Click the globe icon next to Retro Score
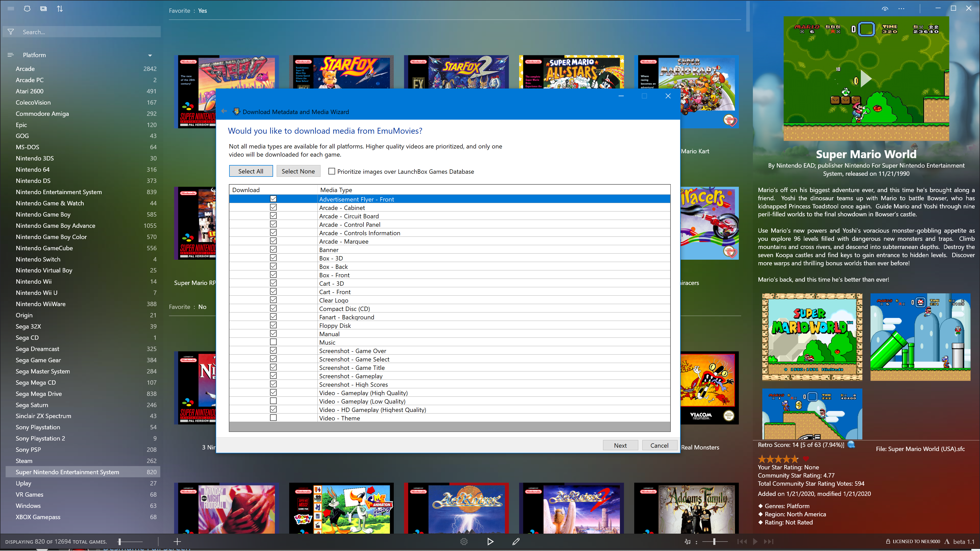The height and width of the screenshot is (551, 980). point(851,445)
